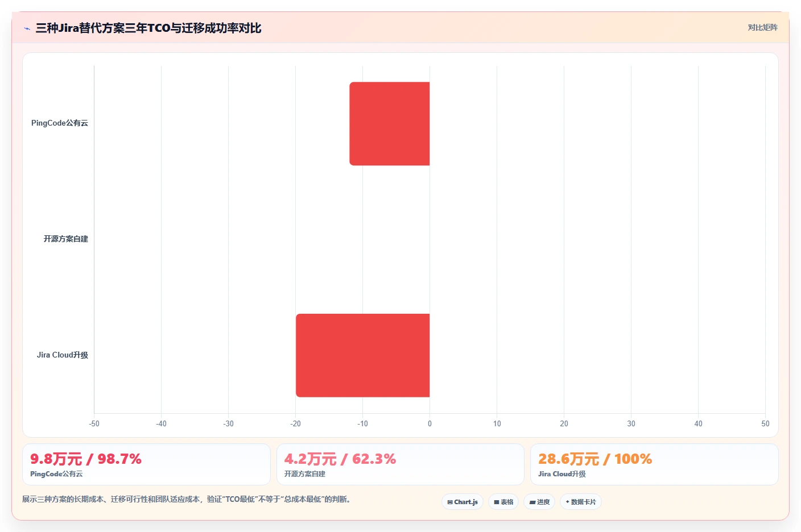Click the PingCode公有云 axis label

[60, 123]
